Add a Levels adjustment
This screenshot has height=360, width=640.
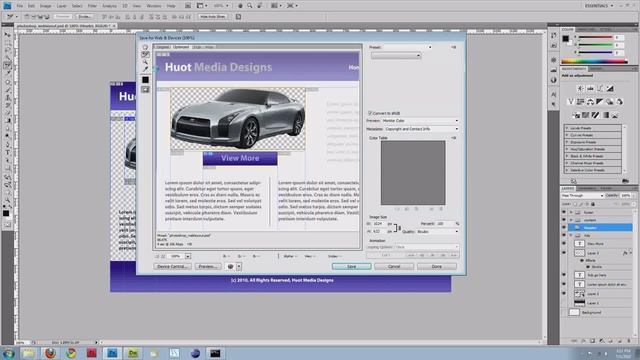590,89
